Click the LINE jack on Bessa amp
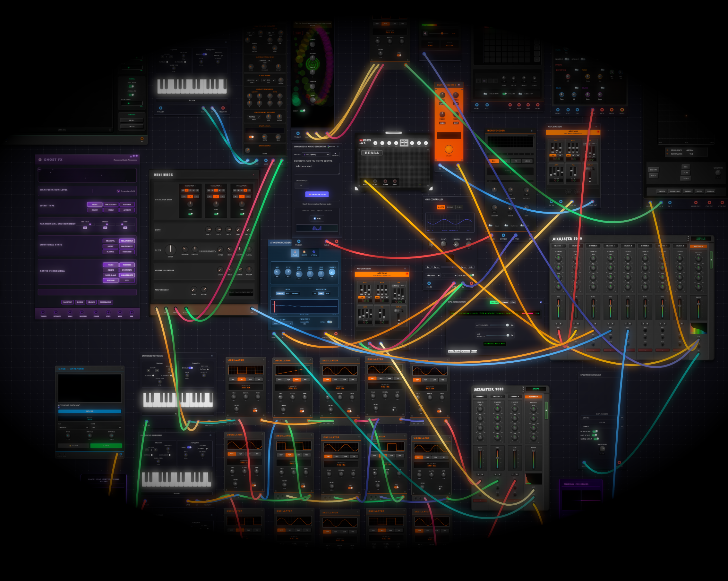The height and width of the screenshot is (581, 728). pos(395,181)
